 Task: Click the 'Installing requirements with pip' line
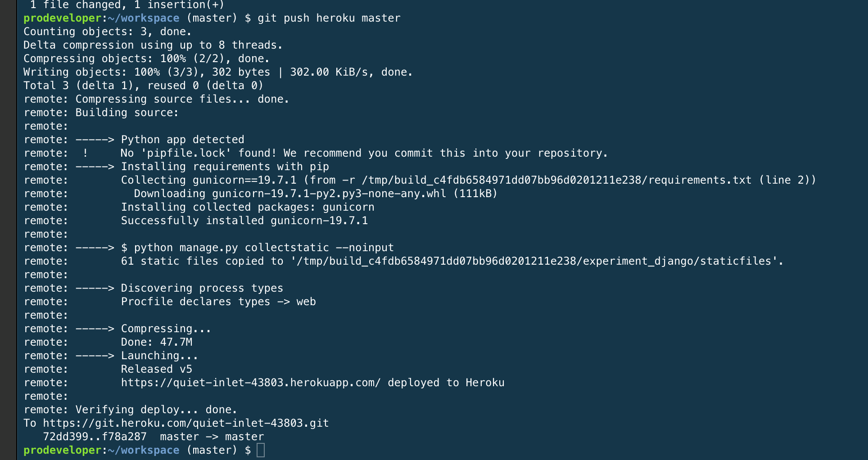click(225, 167)
